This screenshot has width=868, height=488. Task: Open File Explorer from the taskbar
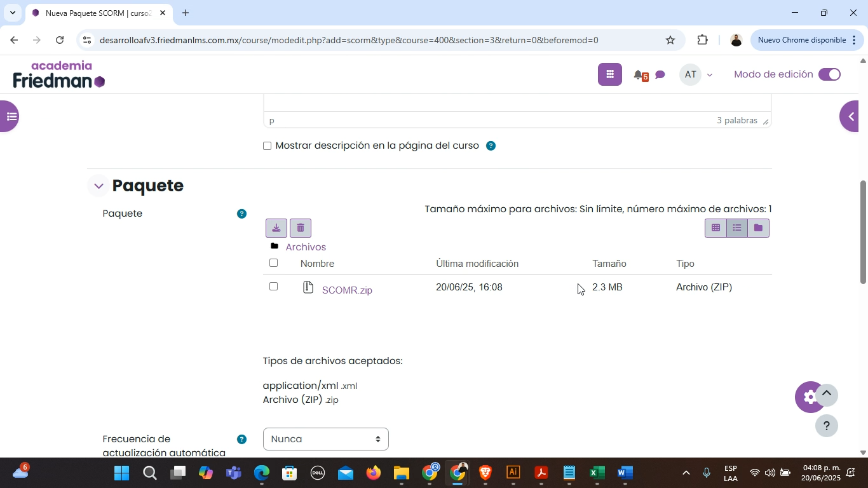402,473
